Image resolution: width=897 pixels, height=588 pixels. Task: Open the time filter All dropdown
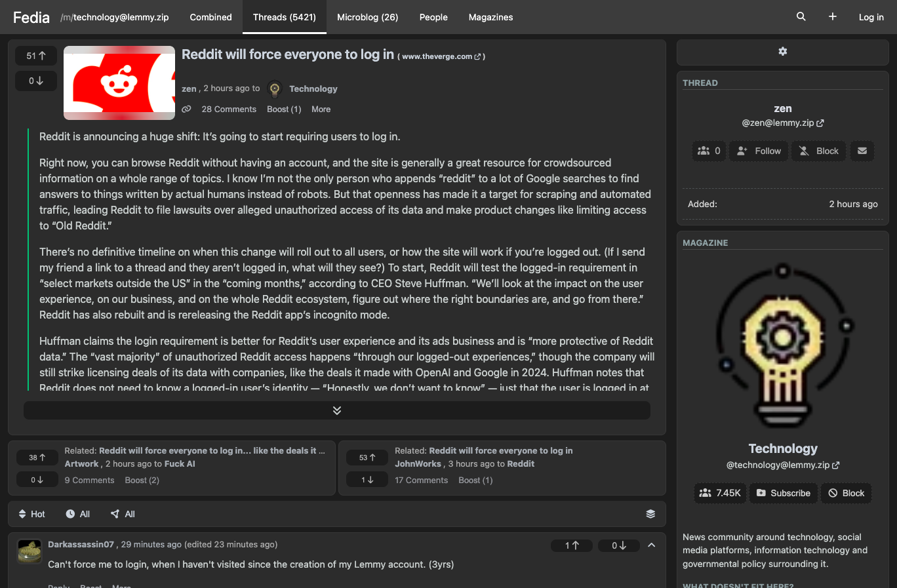pyautogui.click(x=78, y=514)
